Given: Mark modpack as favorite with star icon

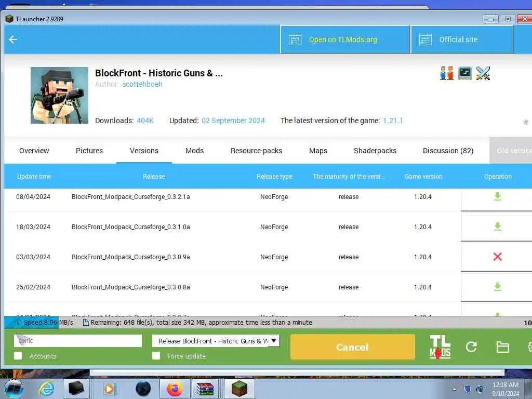Looking at the screenshot, I should pyautogui.click(x=526, y=122).
